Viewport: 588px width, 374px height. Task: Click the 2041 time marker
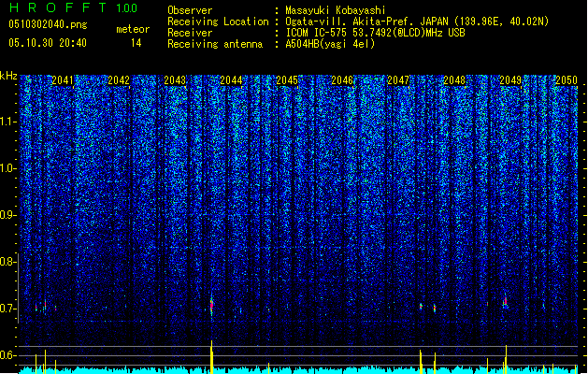63,80
